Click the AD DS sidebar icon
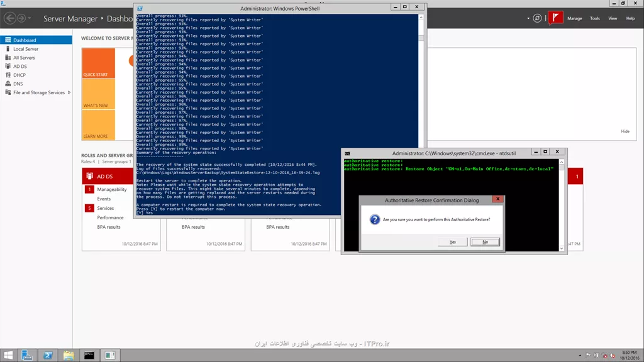This screenshot has height=362, width=644. pyautogui.click(x=8, y=66)
